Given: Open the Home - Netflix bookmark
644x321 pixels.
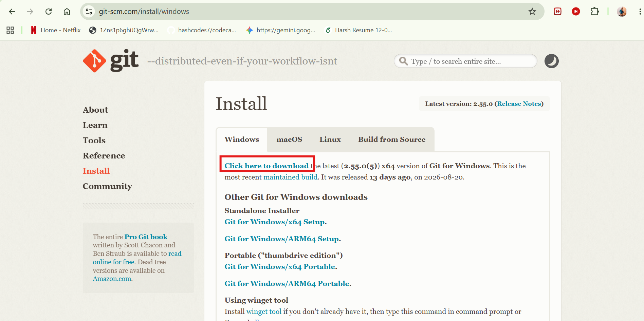Looking at the screenshot, I should 56,30.
